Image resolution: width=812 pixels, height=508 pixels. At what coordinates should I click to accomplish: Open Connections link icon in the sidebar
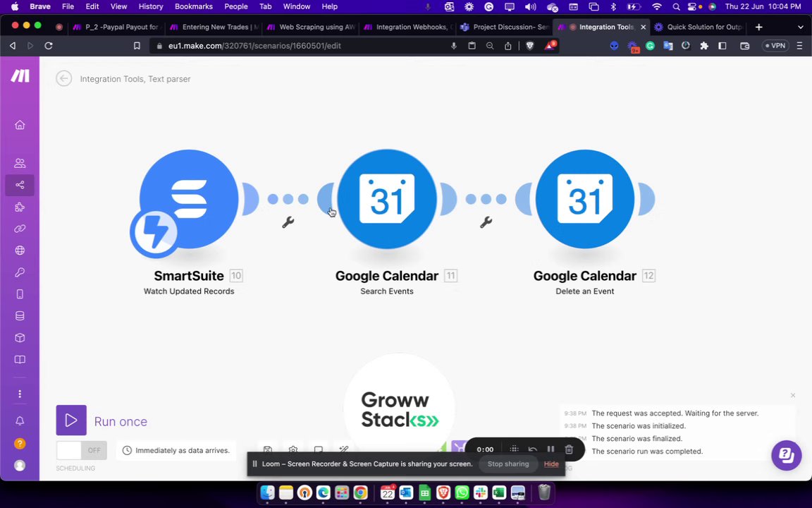click(x=20, y=229)
